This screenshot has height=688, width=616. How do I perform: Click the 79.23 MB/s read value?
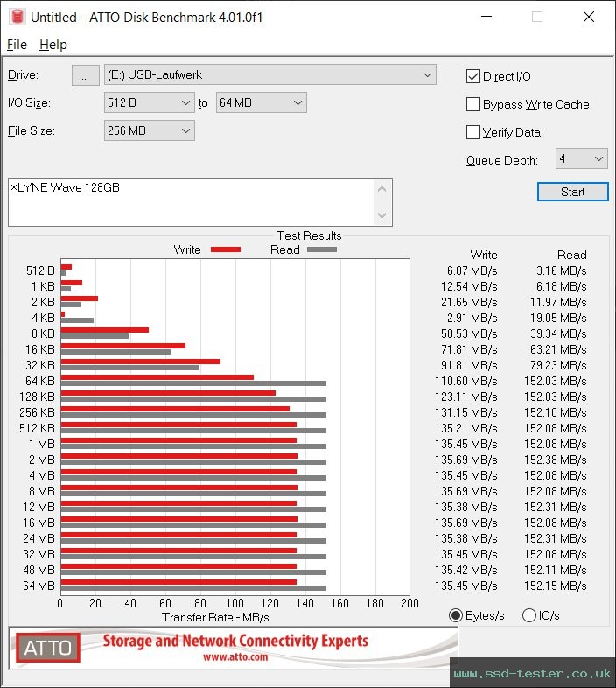[x=558, y=365]
